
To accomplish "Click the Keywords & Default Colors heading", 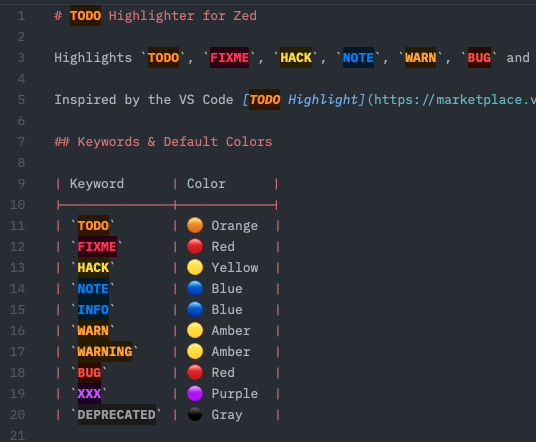I will click(175, 142).
